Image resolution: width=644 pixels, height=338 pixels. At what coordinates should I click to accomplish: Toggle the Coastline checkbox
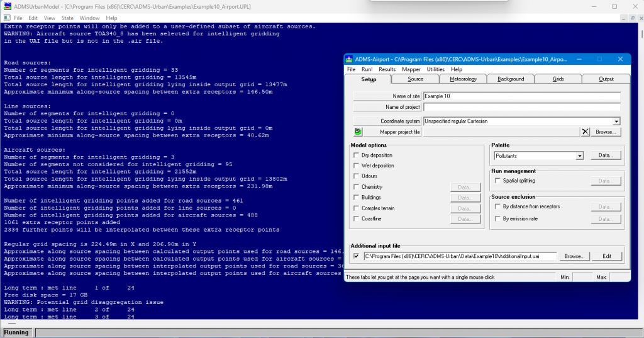coord(356,219)
